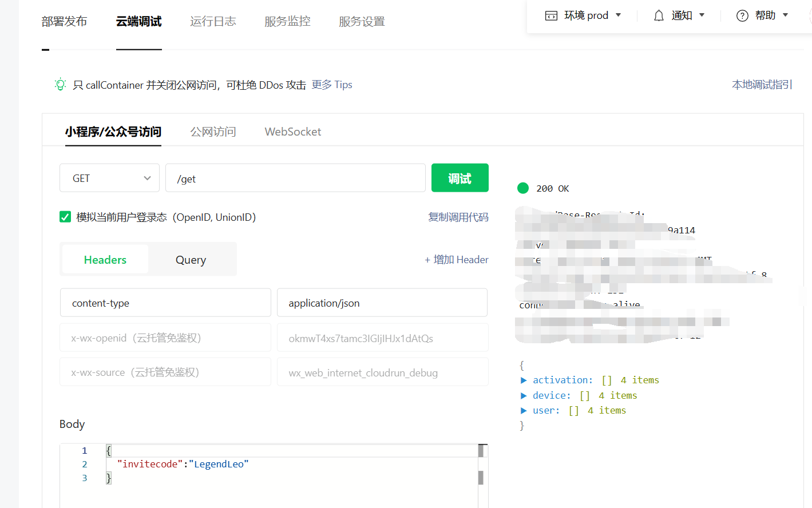Click the content-type header name field
The height and width of the screenshot is (508, 812).
click(x=165, y=303)
